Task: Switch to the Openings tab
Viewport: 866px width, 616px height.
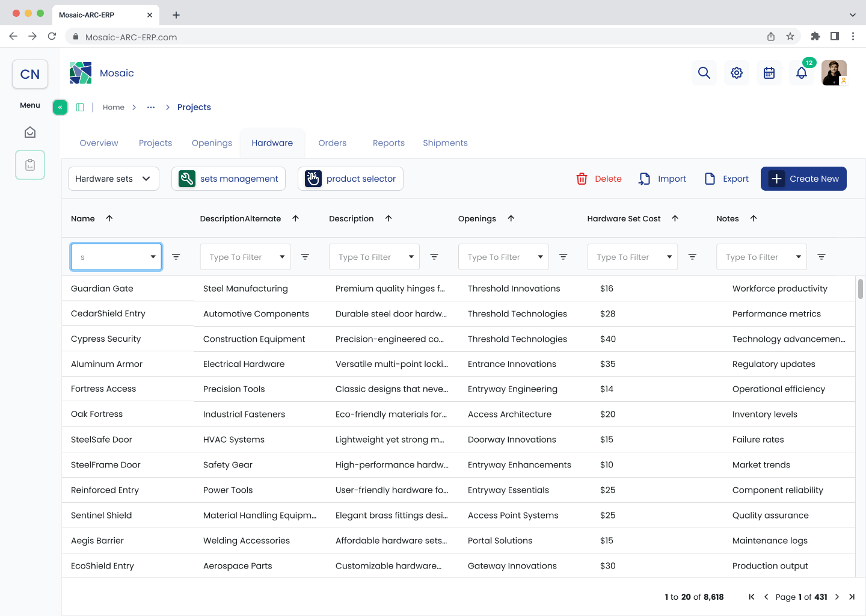Action: (x=212, y=143)
